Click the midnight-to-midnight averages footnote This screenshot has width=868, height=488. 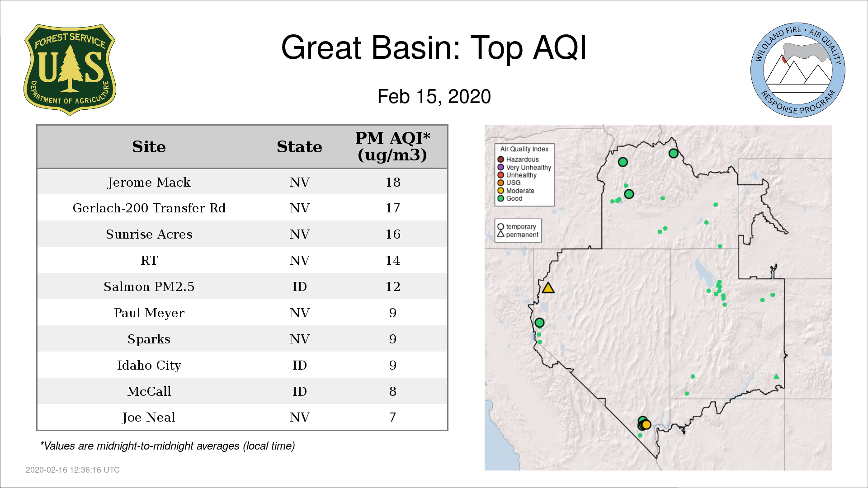167,446
